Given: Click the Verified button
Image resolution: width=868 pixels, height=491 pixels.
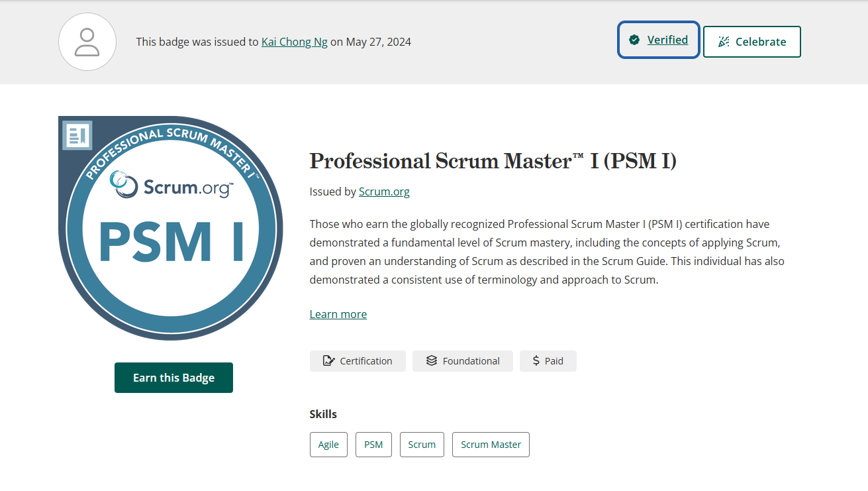Looking at the screenshot, I should pyautogui.click(x=659, y=40).
